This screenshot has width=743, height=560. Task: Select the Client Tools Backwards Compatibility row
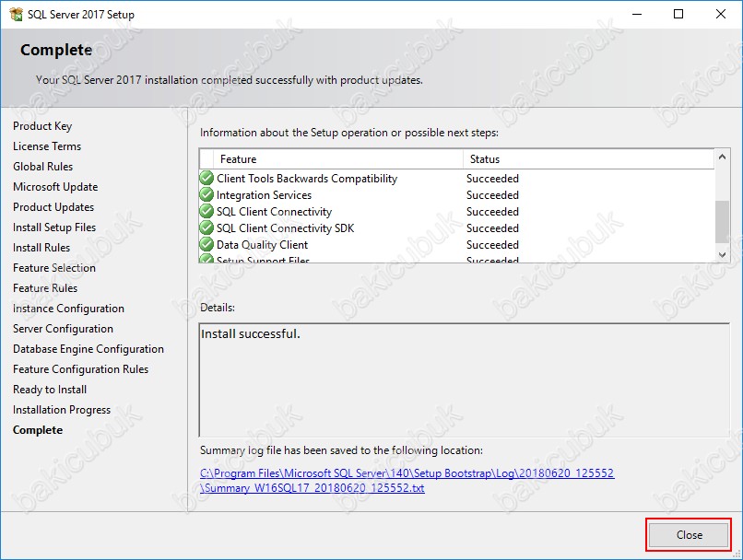pyautogui.click(x=457, y=179)
